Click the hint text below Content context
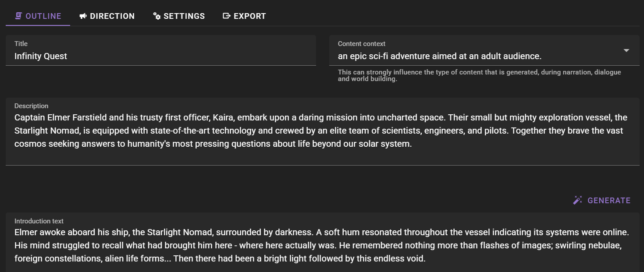Viewport: 644px width, 272px height. pos(480,75)
